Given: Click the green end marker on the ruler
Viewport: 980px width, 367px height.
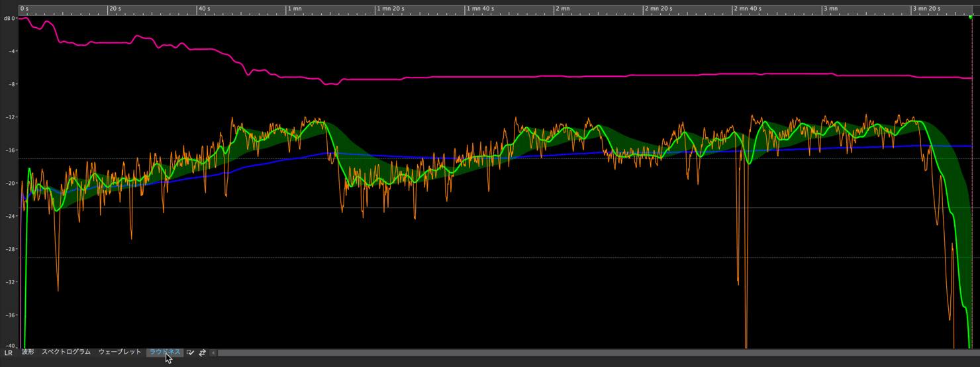Looking at the screenshot, I should [971, 17].
